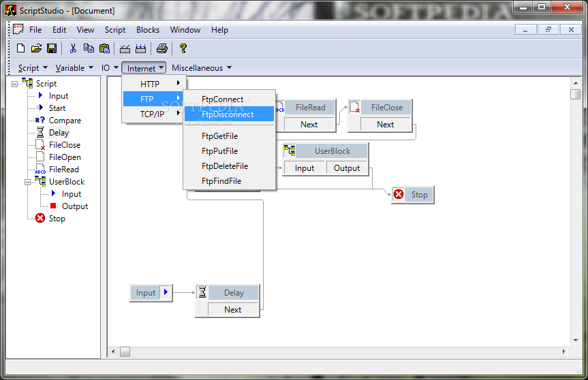Open the Edit menu
Viewport: 588px width, 380px height.
tap(59, 29)
